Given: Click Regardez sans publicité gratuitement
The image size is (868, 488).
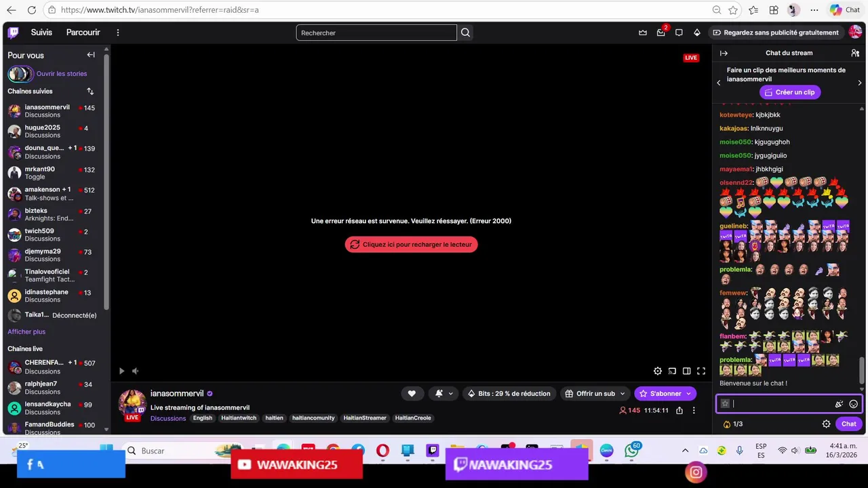Looking at the screenshot, I should coord(776,33).
